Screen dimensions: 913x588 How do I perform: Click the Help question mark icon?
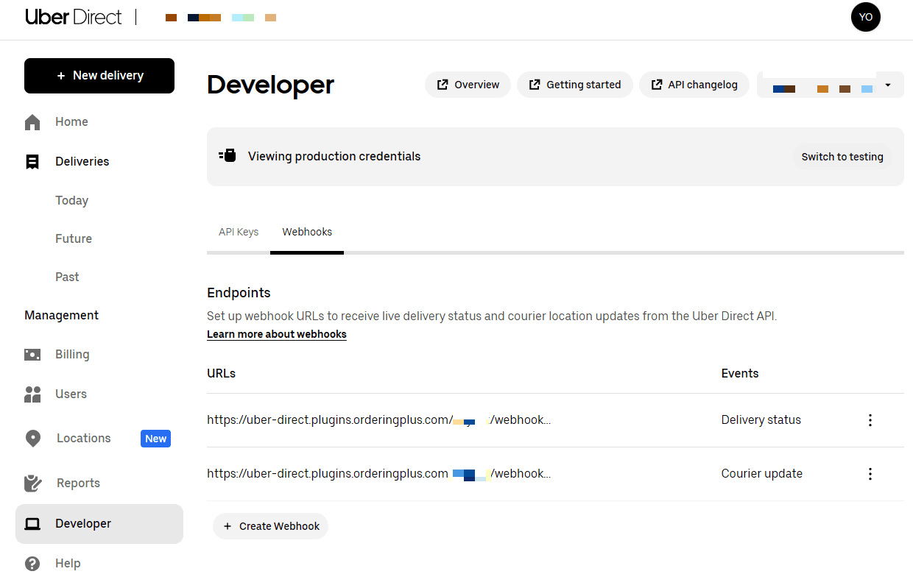pos(32,564)
